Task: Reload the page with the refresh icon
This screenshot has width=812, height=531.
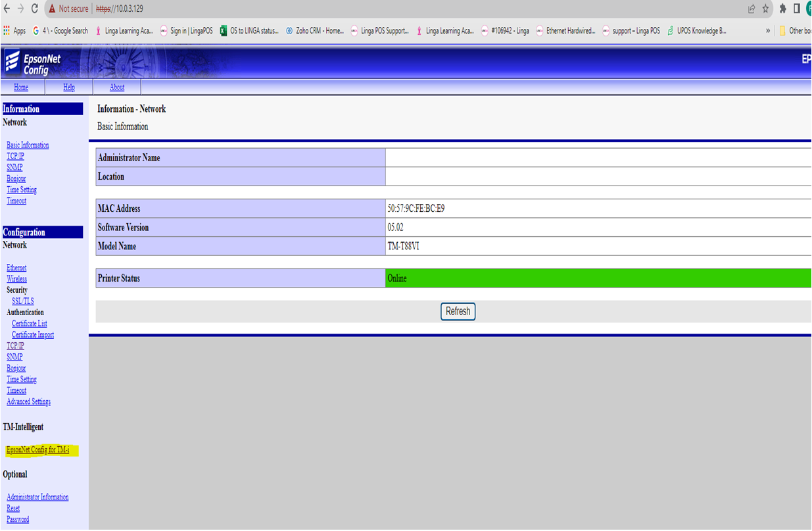Action: (x=35, y=9)
